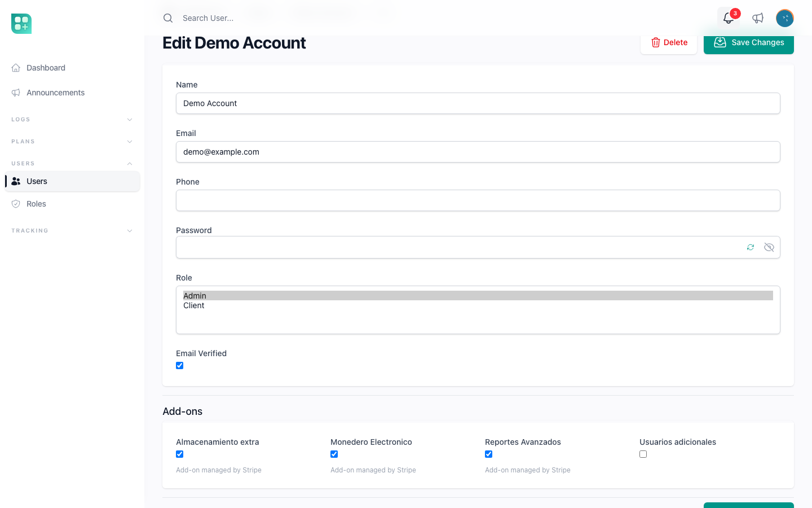The height and width of the screenshot is (508, 812).
Task: Click the Dashboard home icon
Action: [x=16, y=68]
